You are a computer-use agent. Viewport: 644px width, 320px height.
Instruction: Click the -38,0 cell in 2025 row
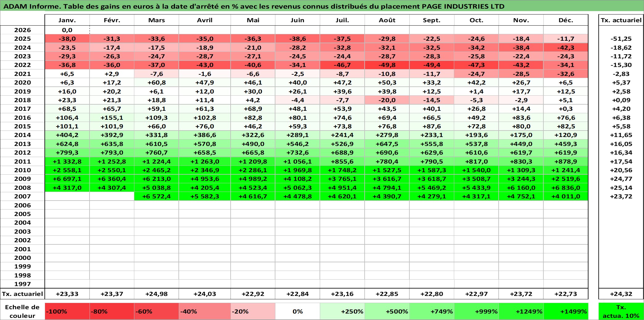[x=67, y=39]
